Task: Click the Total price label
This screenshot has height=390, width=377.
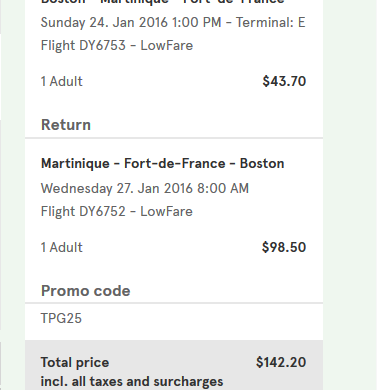Action: 75,363
